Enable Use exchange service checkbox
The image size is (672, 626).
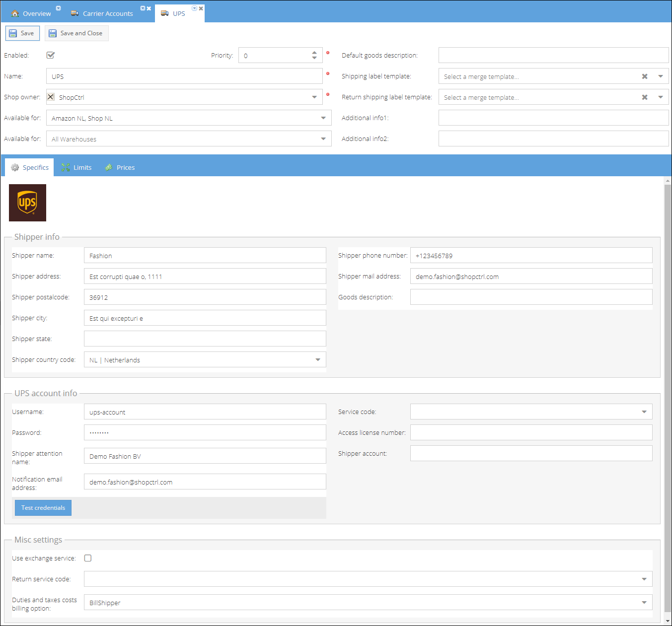[x=88, y=558]
